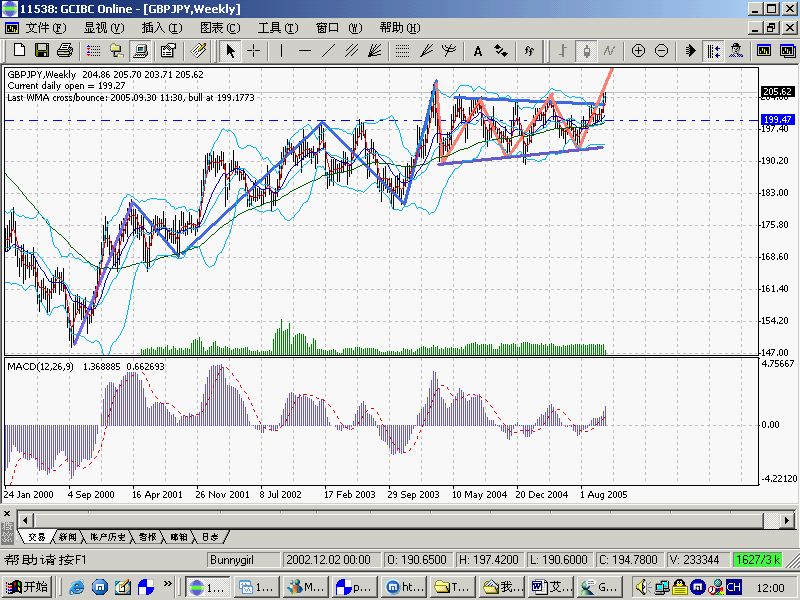
Task: Select the Crosshair tool
Action: click(x=254, y=51)
